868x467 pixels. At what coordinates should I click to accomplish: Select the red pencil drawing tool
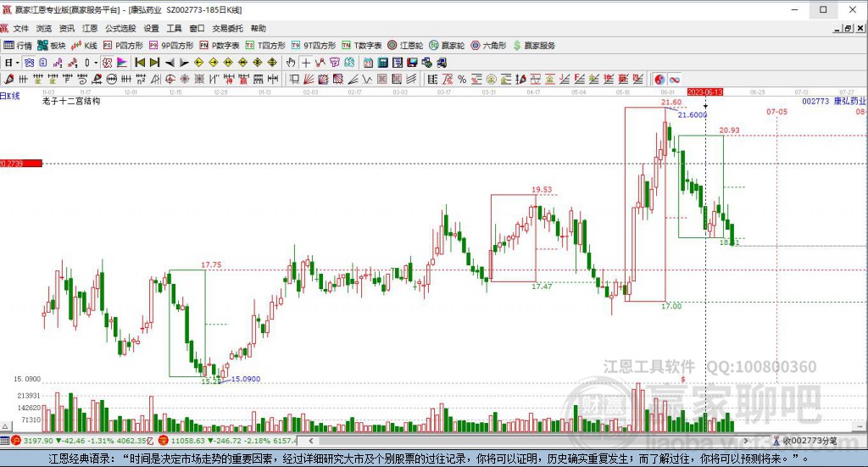[x=8, y=80]
